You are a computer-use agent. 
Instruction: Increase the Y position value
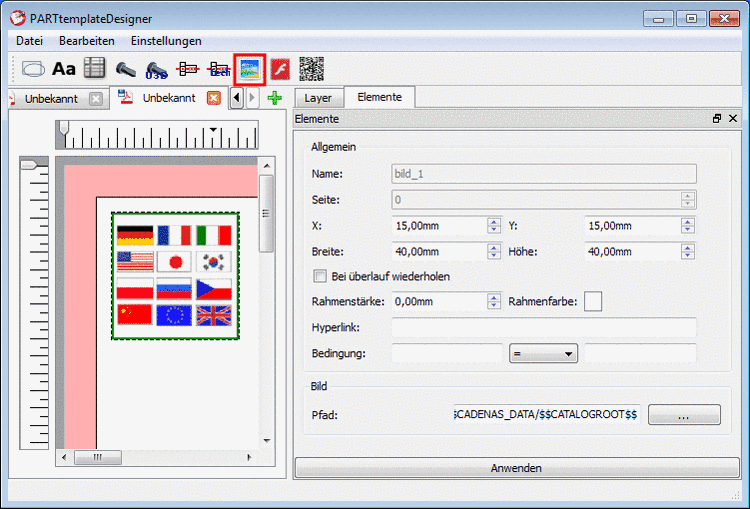tap(687, 222)
